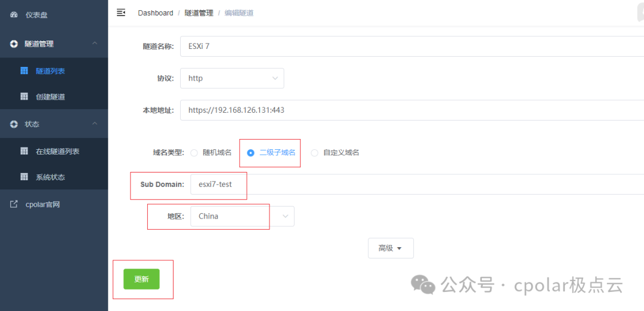Screen dimensions: 644x311
Task: Click Dashboard in the breadcrumb
Action: coord(155,13)
